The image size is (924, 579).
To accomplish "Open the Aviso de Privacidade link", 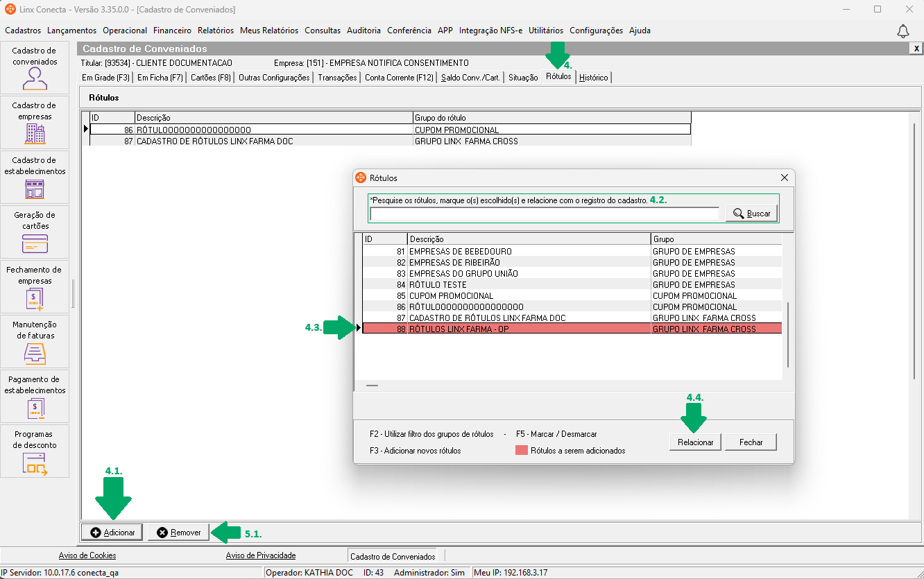I will [261, 555].
